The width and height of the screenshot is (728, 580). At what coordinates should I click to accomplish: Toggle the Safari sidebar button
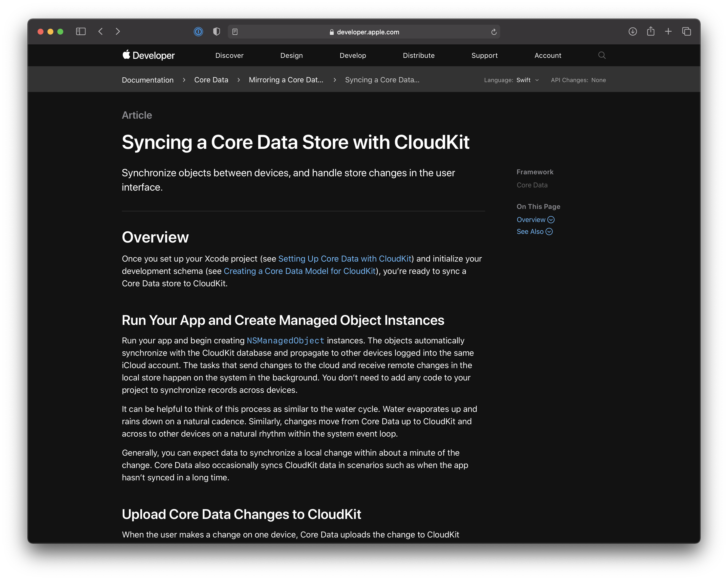[81, 31]
